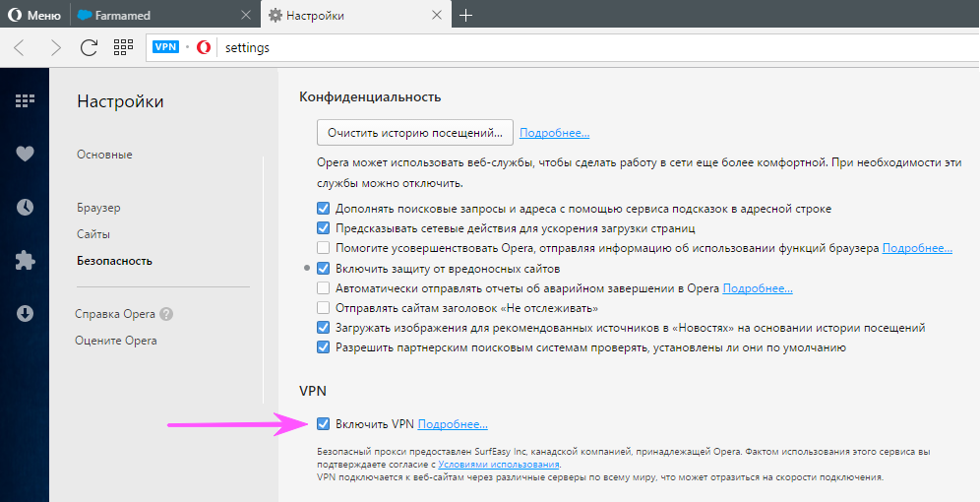Open Оцените Opera link
The width and height of the screenshot is (980, 502).
coord(116,341)
